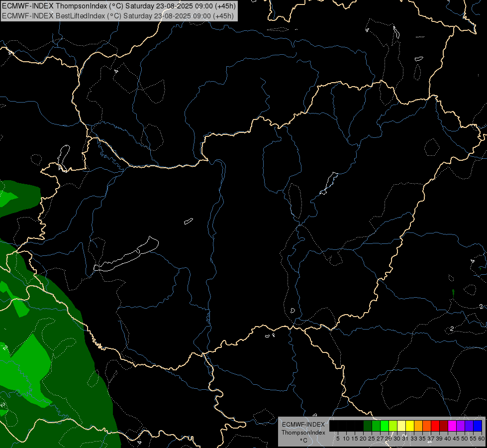Click the legend label ThompsonIndex
The width and height of the screenshot is (487, 448).
(x=303, y=433)
